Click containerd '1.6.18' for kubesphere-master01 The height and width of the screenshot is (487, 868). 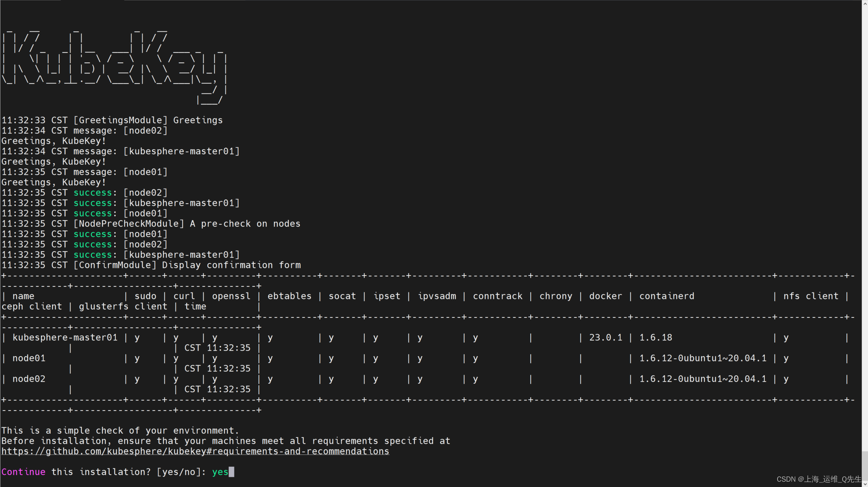point(655,338)
